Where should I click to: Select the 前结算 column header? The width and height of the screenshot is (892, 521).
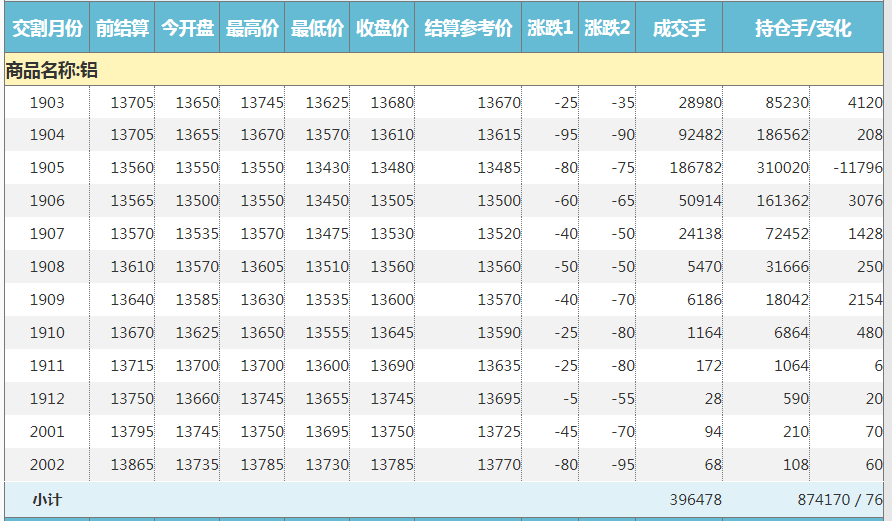(122, 28)
